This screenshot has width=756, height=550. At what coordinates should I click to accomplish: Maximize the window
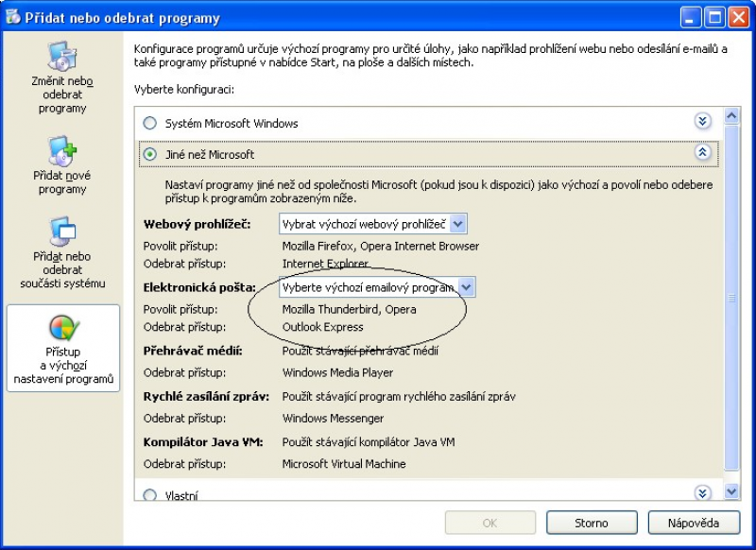click(x=713, y=17)
